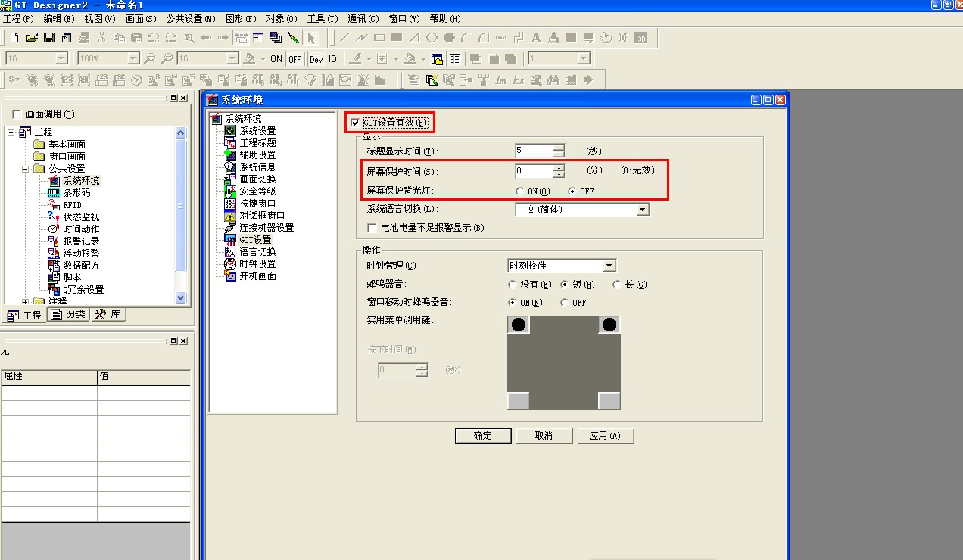Open the 时钟管理 dropdown
This screenshot has height=560, width=963.
tap(609, 266)
